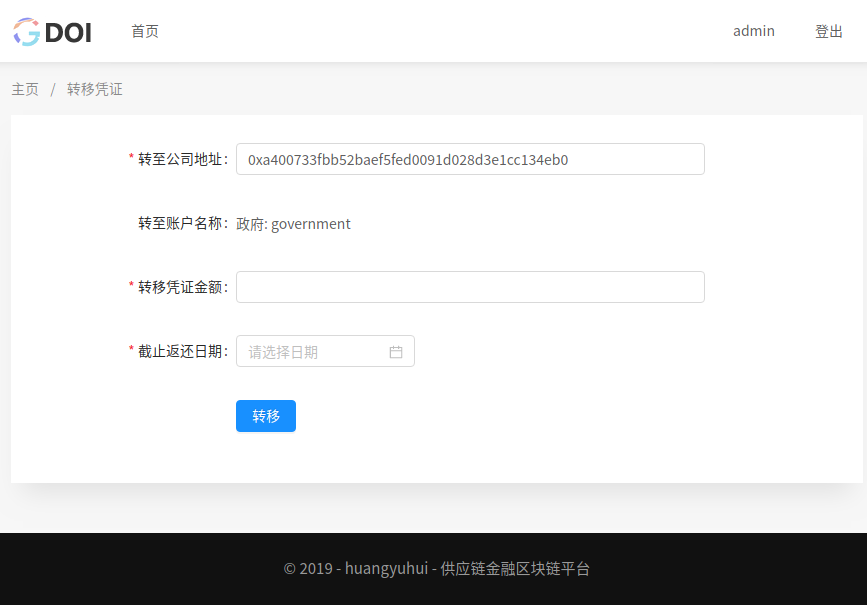Open the admin user menu
The image size is (867, 605).
point(754,31)
